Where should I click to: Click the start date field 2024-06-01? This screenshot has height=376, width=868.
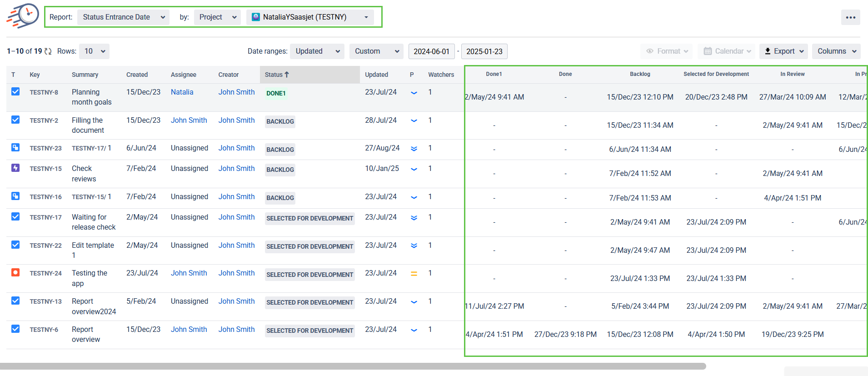pos(431,51)
